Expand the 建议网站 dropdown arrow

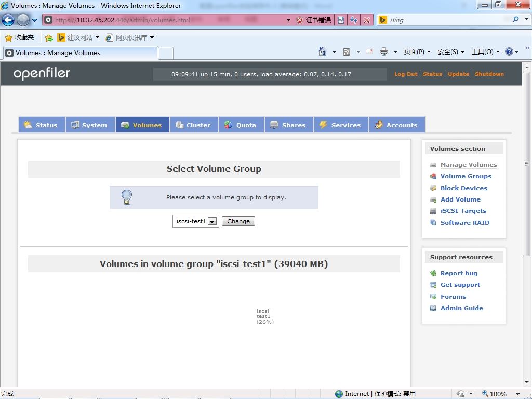click(x=97, y=37)
